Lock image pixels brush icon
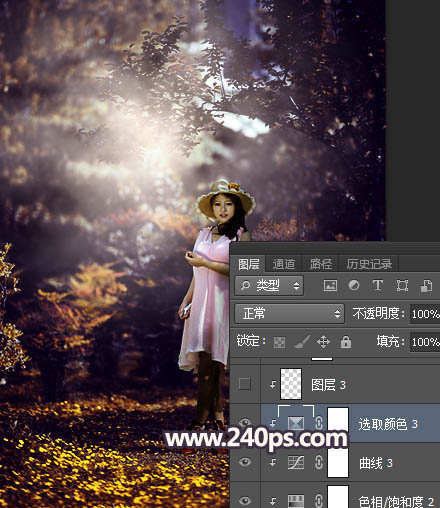Viewport: 440px width, 508px height. point(302,342)
